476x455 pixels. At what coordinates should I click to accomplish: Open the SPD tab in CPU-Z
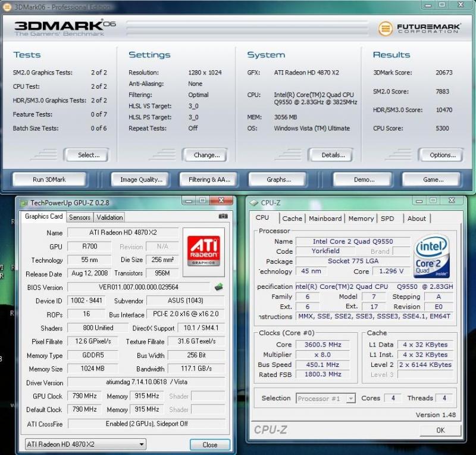[387, 219]
